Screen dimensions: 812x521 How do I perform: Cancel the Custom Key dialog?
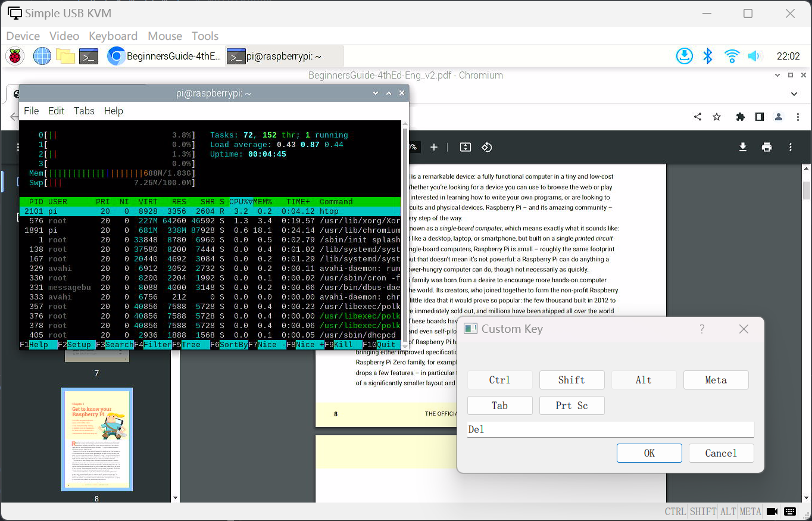pyautogui.click(x=721, y=453)
